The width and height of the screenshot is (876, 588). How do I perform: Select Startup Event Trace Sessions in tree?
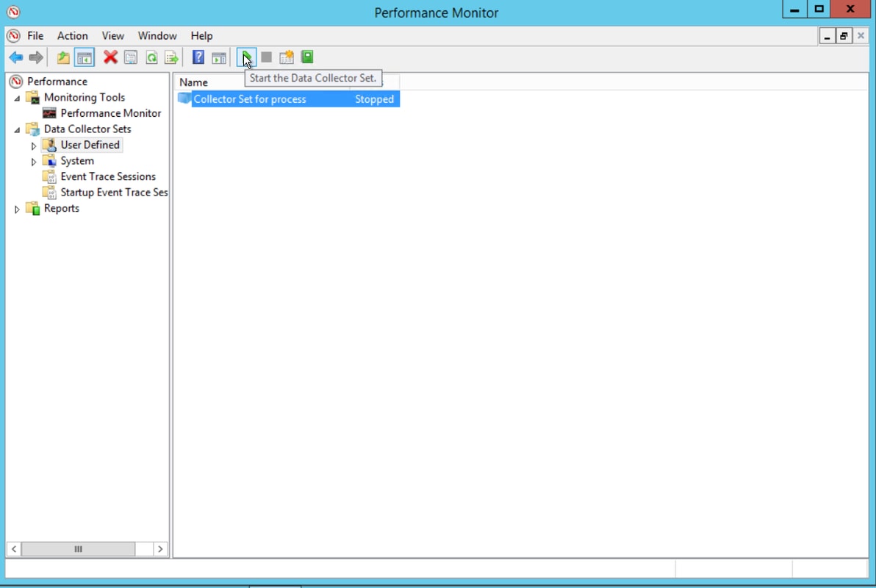(114, 193)
